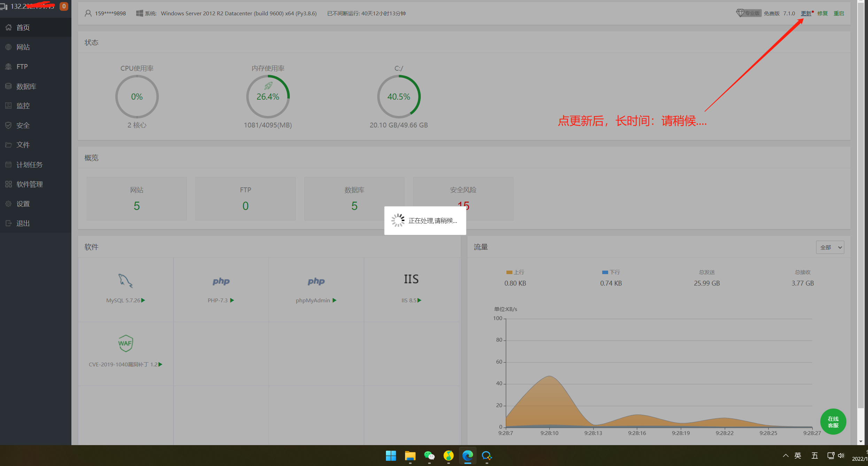This screenshot has height=466, width=868.
Task: Click the 软件管理 grid icon in sidebar
Action: 9,184
